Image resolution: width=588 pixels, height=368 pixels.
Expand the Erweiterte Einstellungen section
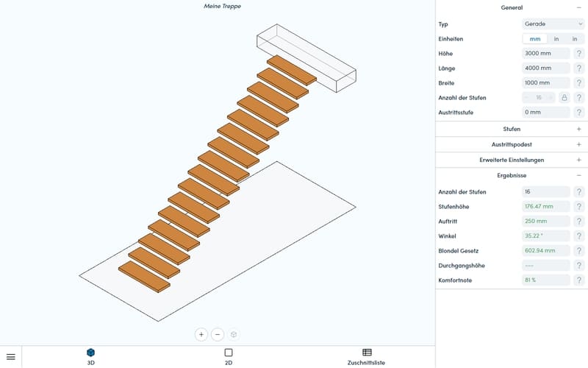[x=579, y=160]
